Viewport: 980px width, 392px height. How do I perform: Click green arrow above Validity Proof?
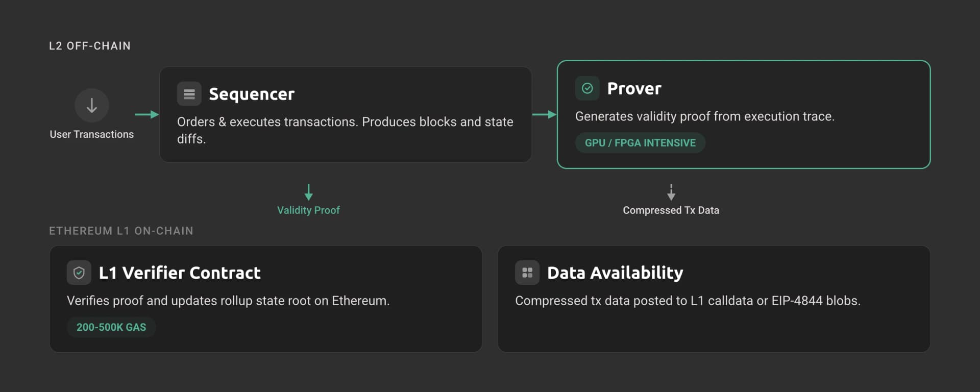click(308, 192)
